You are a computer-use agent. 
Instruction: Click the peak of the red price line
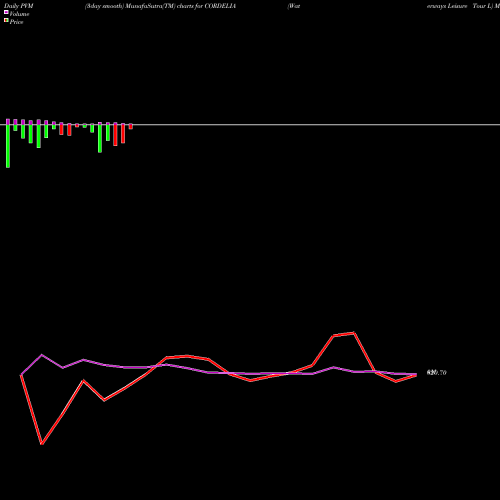click(x=354, y=333)
